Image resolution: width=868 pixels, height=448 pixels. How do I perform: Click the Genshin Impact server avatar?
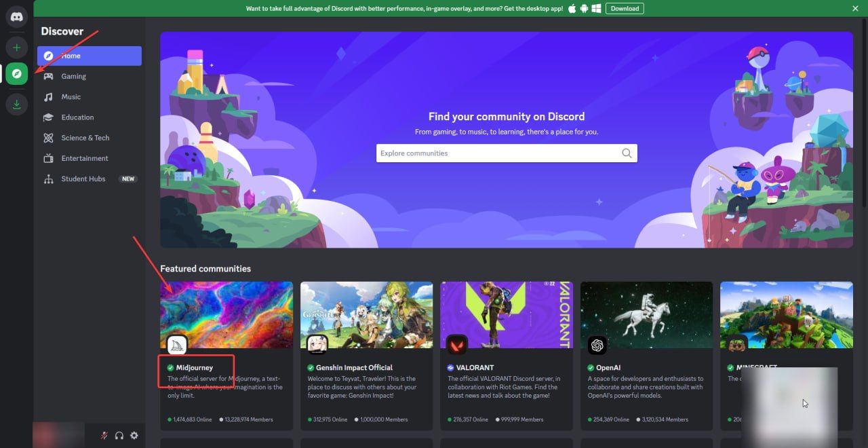(317, 346)
